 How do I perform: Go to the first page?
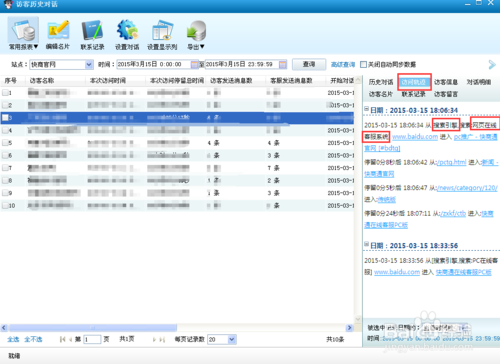tap(62, 339)
